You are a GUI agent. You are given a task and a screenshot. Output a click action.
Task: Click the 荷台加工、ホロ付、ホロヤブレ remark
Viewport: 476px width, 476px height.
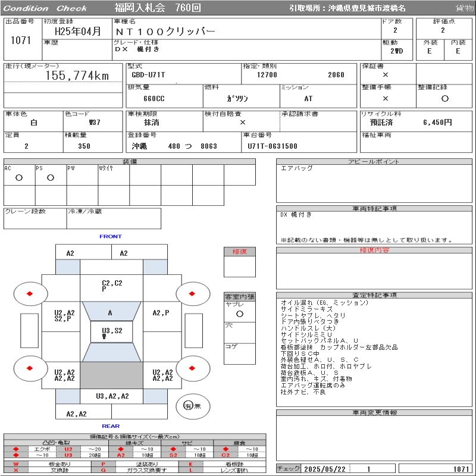point(326,367)
